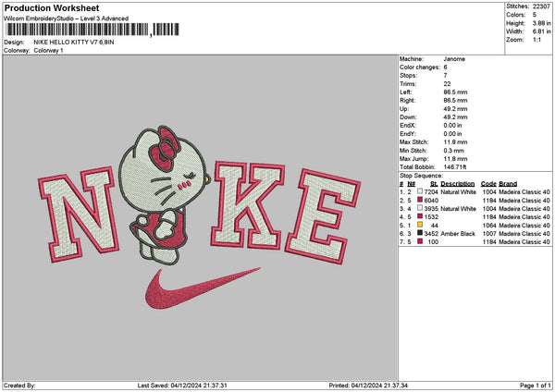Click the 'EndX:' label
Viewport: 555px width, 392px height.
coord(408,126)
